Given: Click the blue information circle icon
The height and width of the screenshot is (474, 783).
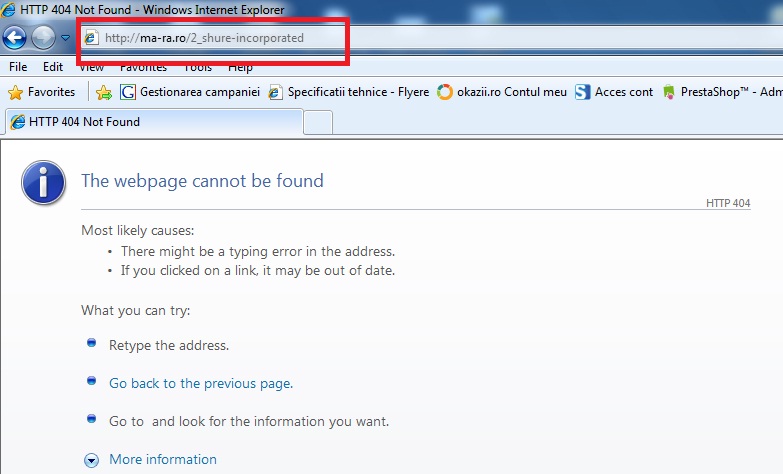Looking at the screenshot, I should pos(43,182).
